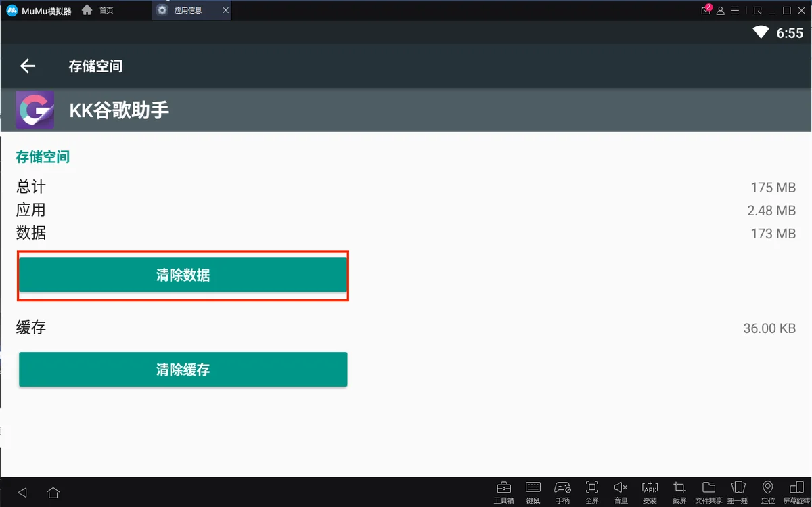This screenshot has height=507, width=812.
Task: Select the 应用信息 tab
Action: tap(187, 11)
